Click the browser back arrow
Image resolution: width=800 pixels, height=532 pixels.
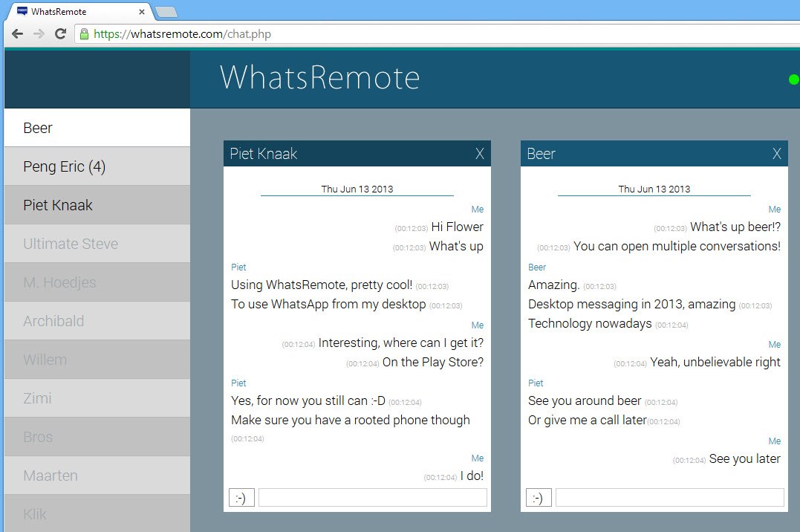click(17, 33)
